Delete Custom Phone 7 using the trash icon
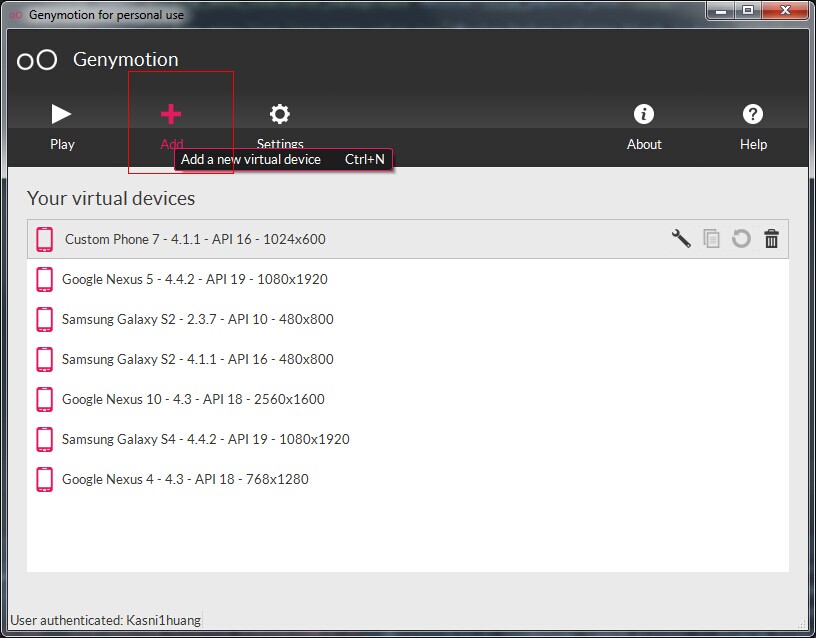The width and height of the screenshot is (816, 638). click(771, 239)
